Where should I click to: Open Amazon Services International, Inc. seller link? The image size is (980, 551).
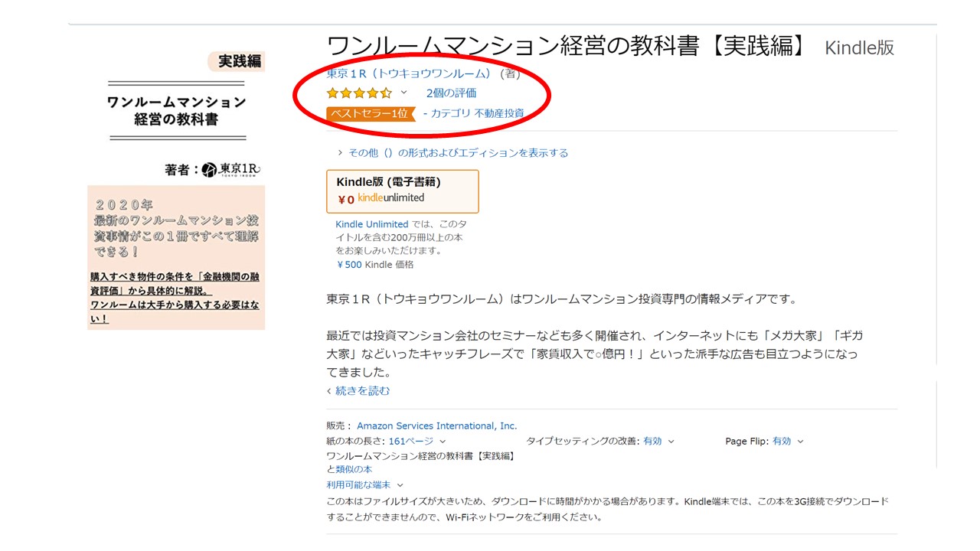tap(436, 426)
